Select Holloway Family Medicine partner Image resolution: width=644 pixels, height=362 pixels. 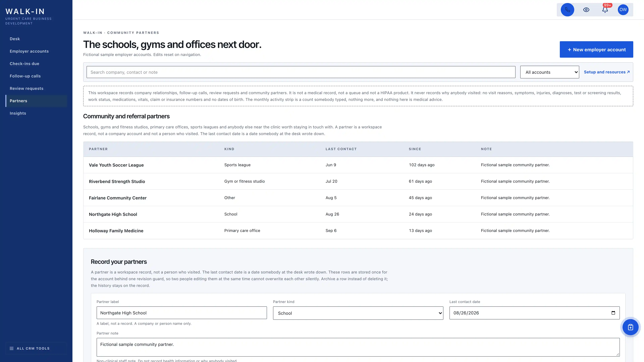[116, 231]
